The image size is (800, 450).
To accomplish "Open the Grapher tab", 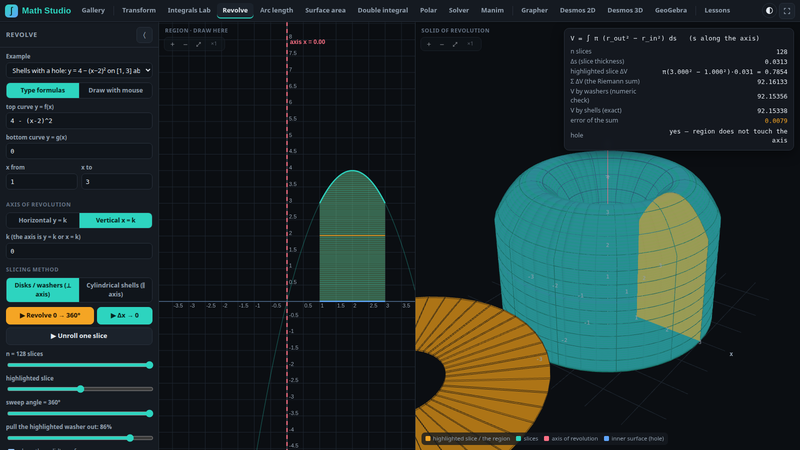I will tap(534, 10).
